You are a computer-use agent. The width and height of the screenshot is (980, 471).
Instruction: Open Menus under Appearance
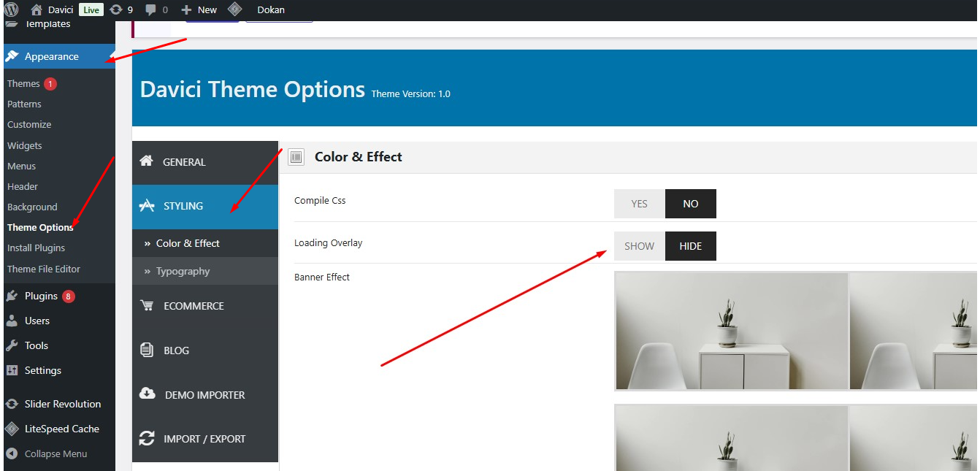pos(22,166)
